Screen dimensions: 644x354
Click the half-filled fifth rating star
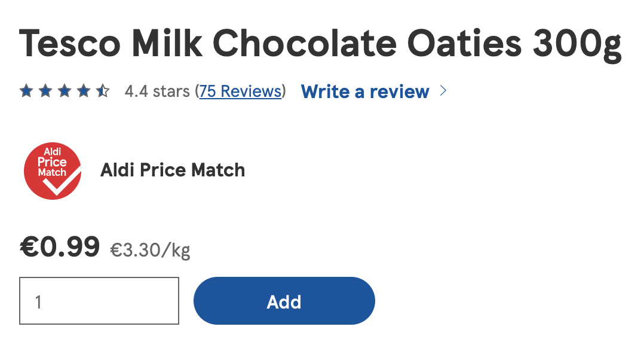pos(103,91)
